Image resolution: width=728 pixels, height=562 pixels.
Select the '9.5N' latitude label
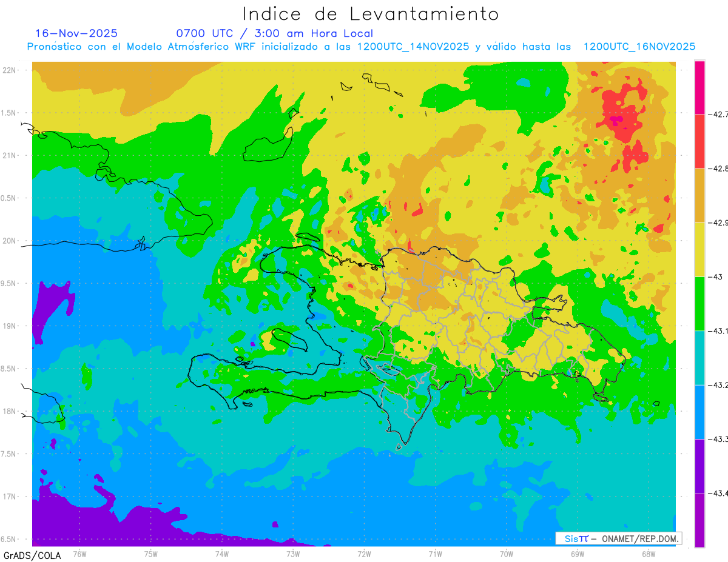pyautogui.click(x=8, y=283)
